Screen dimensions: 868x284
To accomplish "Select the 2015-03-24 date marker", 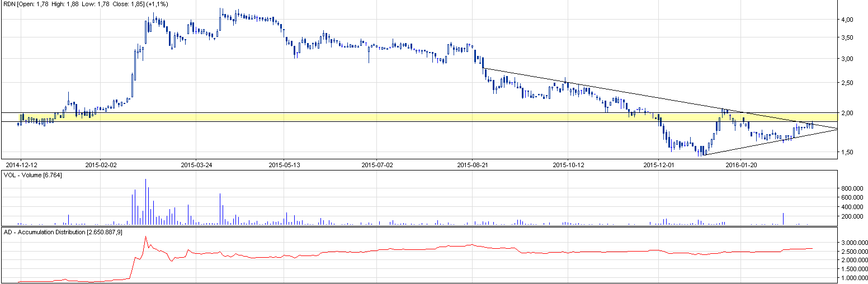I will [x=196, y=165].
